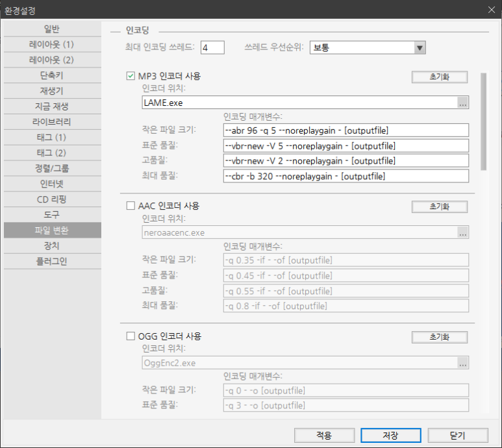Go to 태그 (1) settings
Viewport: 502px width, 448px height.
tap(53, 138)
